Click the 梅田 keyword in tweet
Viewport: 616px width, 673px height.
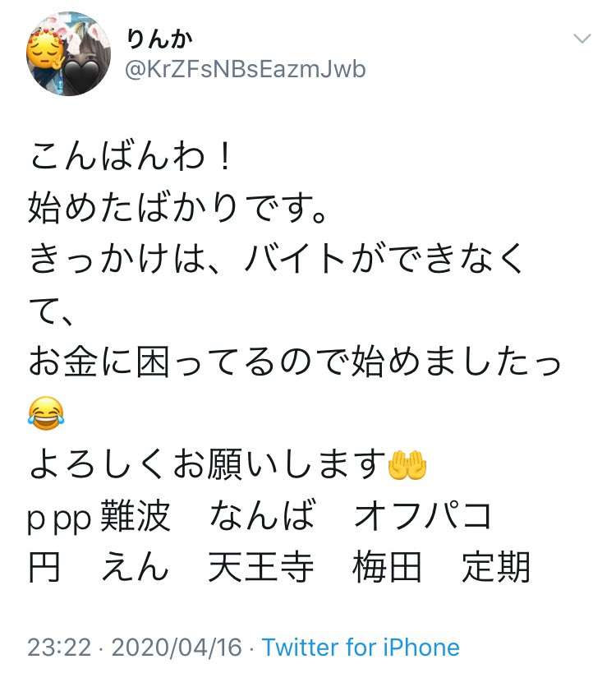click(x=387, y=566)
